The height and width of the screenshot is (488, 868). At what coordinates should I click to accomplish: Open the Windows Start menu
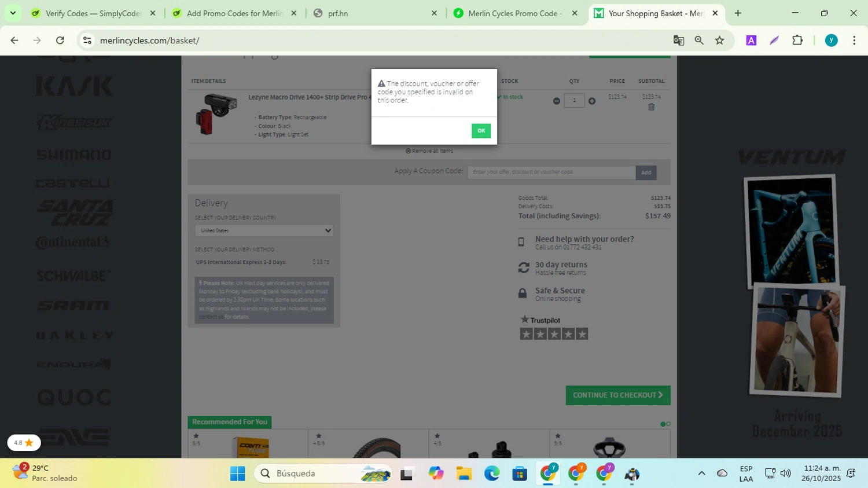tap(237, 474)
